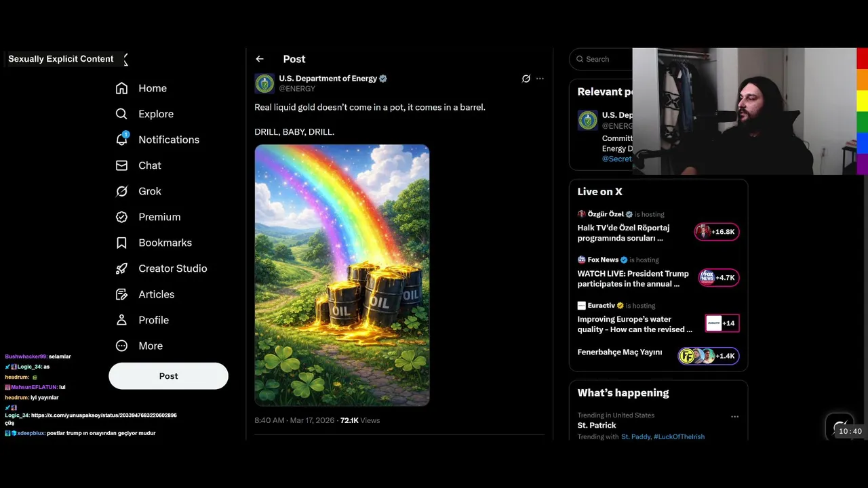Viewport: 868px width, 488px height.
Task: Click the St. Patrick trending topic
Action: [x=597, y=426]
